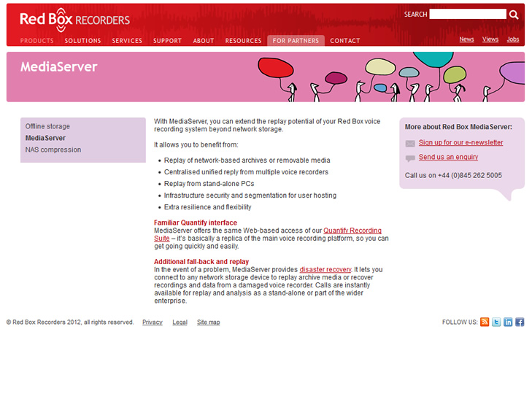This screenshot has height=410, width=532.
Task: Click the 'FOLLOW US:' label
Action: (460, 322)
